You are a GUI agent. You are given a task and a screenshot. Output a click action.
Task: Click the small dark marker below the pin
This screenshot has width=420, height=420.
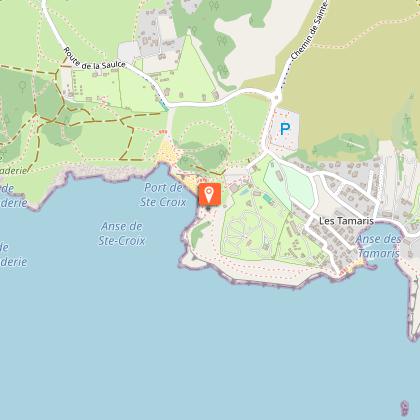pos(208,208)
